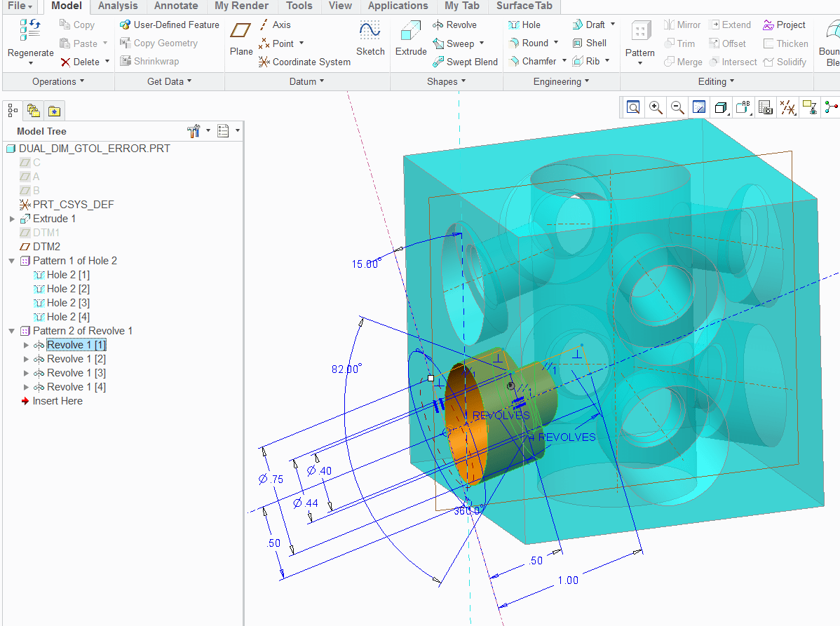Switch navigator to the Folder Browser view
Screen dimensions: 840x626
click(x=33, y=110)
